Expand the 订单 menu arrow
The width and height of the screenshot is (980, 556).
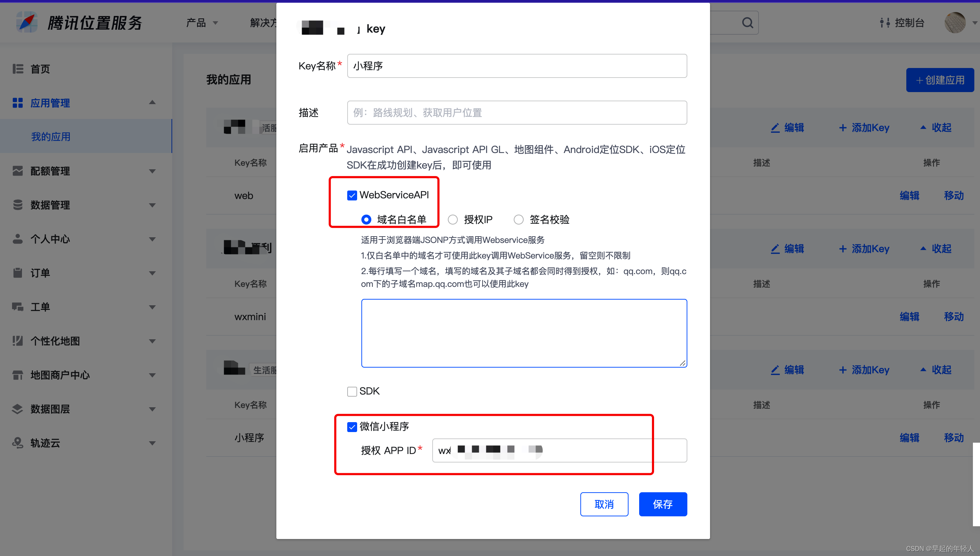tap(152, 273)
